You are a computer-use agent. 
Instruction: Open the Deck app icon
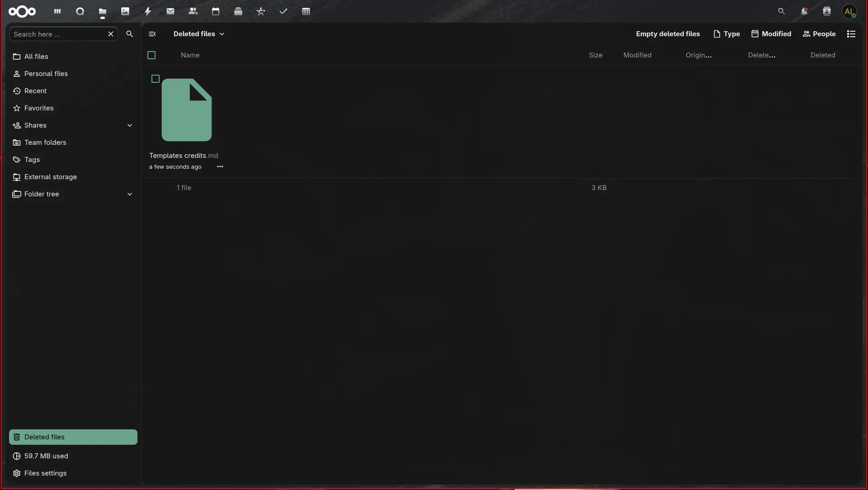click(238, 11)
